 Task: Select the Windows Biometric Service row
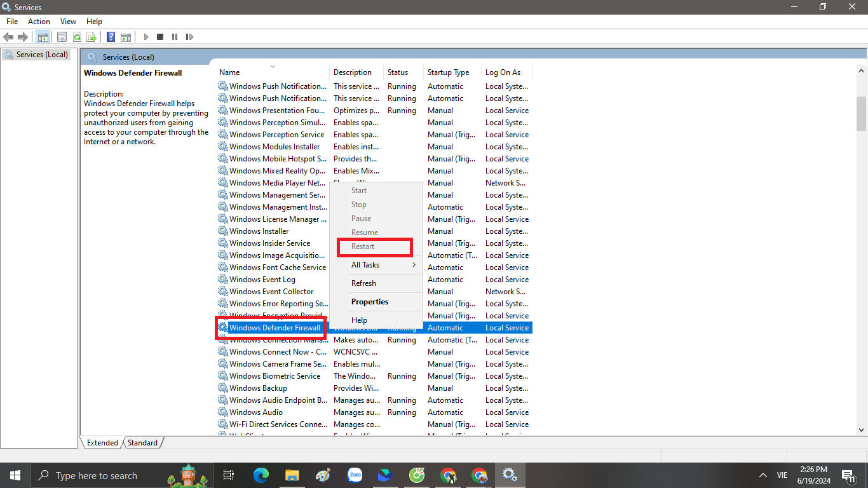pos(374,376)
